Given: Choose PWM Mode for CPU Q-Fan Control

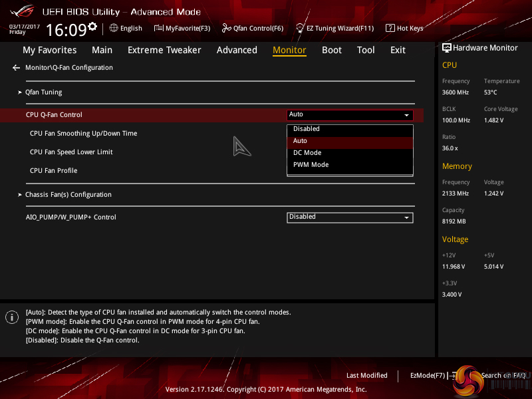Looking at the screenshot, I should point(311,165).
